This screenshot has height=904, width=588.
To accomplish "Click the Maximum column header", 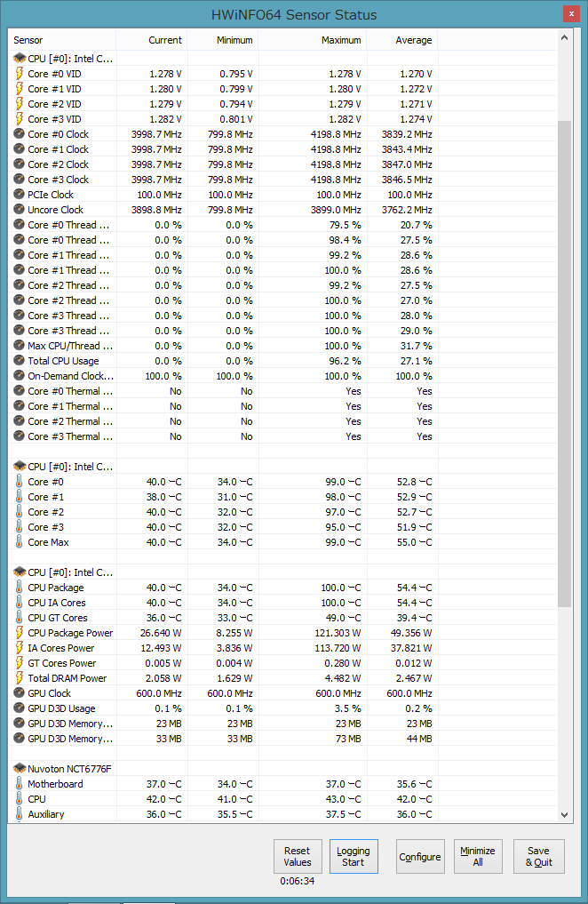I will [313, 40].
